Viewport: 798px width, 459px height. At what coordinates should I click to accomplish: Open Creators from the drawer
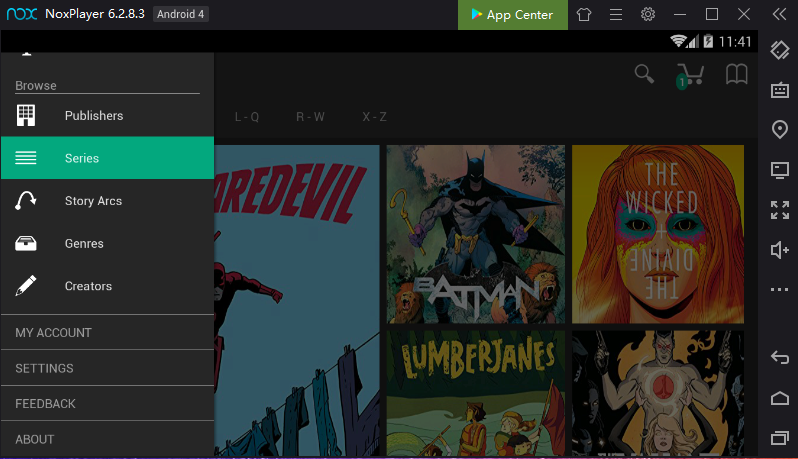tap(107, 286)
